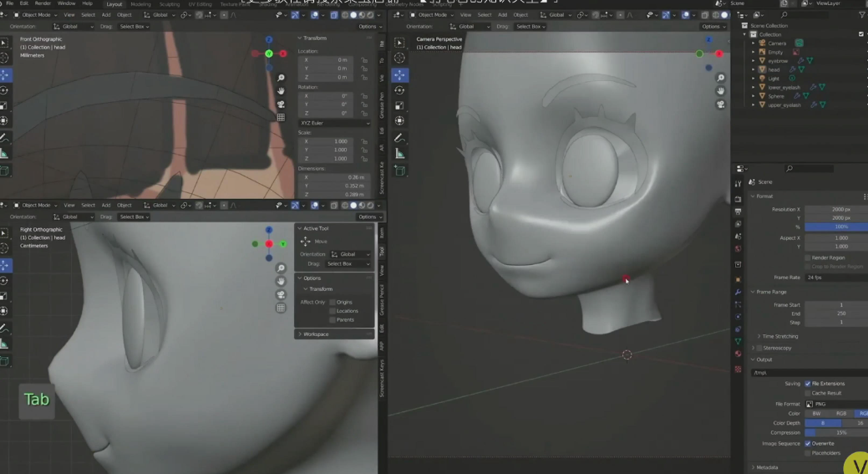Select the Annotate tool in camera viewport

click(x=399, y=138)
